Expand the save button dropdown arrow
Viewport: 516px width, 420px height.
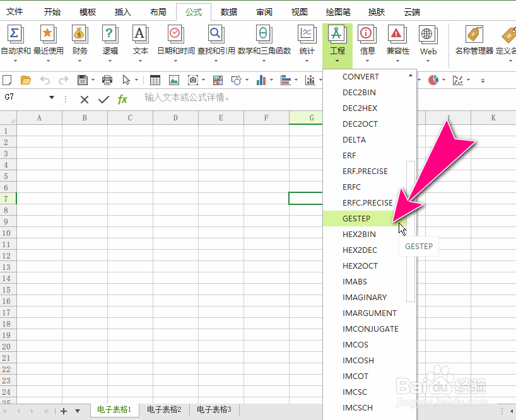pyautogui.click(x=93, y=80)
